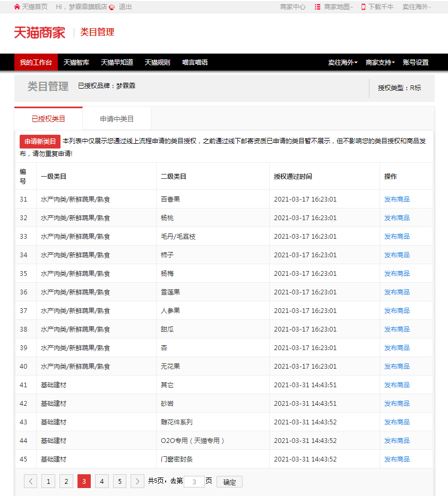Screen dimensions: 448x496
Task: Open the 我的工作台 menu item
Action: (x=36, y=62)
